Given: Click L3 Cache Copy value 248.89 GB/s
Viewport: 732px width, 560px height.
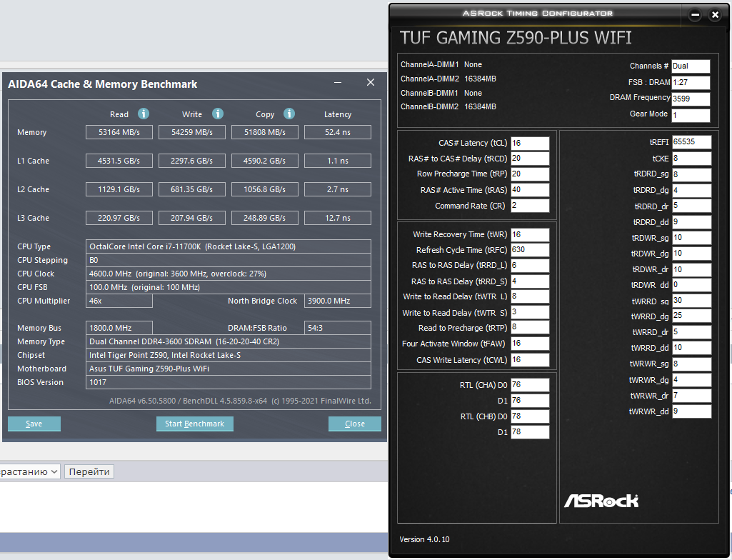Looking at the screenshot, I should click(265, 218).
